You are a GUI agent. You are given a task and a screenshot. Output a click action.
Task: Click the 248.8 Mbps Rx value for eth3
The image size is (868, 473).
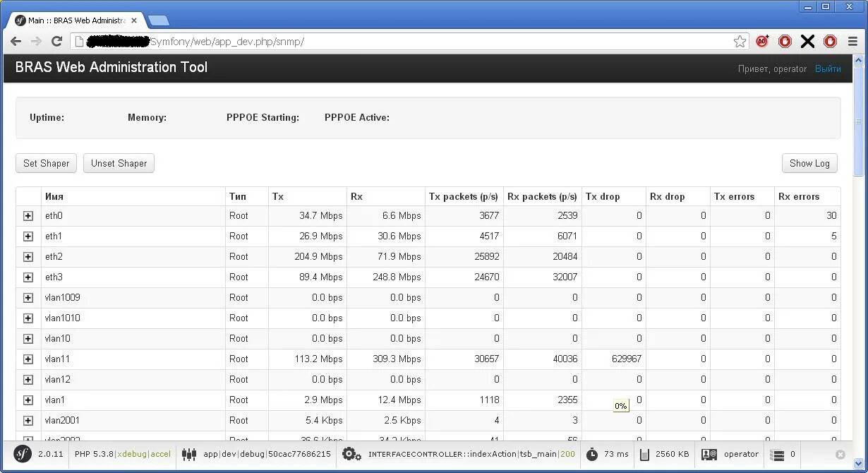coord(397,277)
